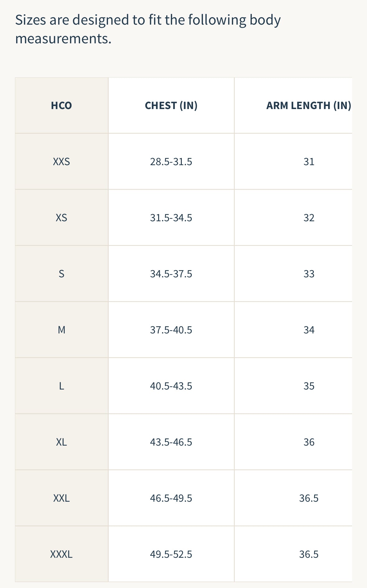Screen dimensions: 367x588
Task: Select the 49.5-52.5 chest cell
Action: click(x=171, y=554)
